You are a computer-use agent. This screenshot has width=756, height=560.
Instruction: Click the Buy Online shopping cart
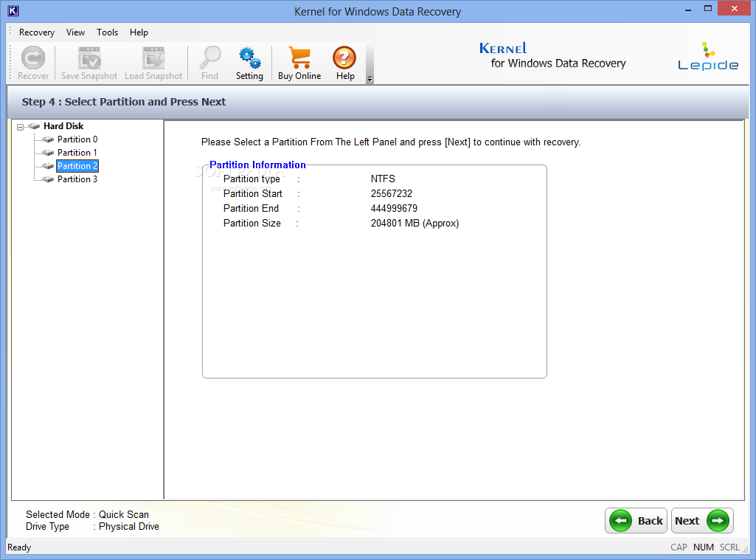pos(299,58)
